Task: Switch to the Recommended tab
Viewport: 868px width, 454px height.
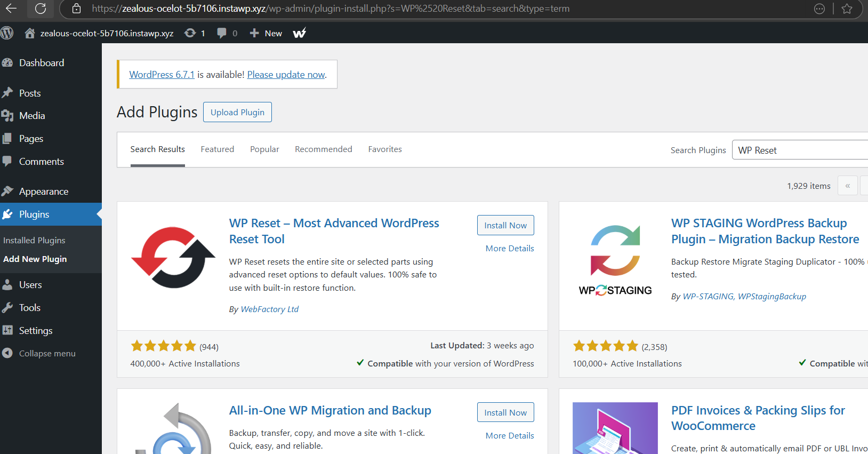Action: click(x=324, y=149)
